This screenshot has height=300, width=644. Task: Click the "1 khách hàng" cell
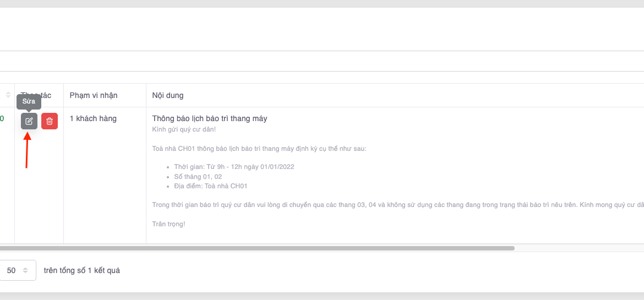93,118
